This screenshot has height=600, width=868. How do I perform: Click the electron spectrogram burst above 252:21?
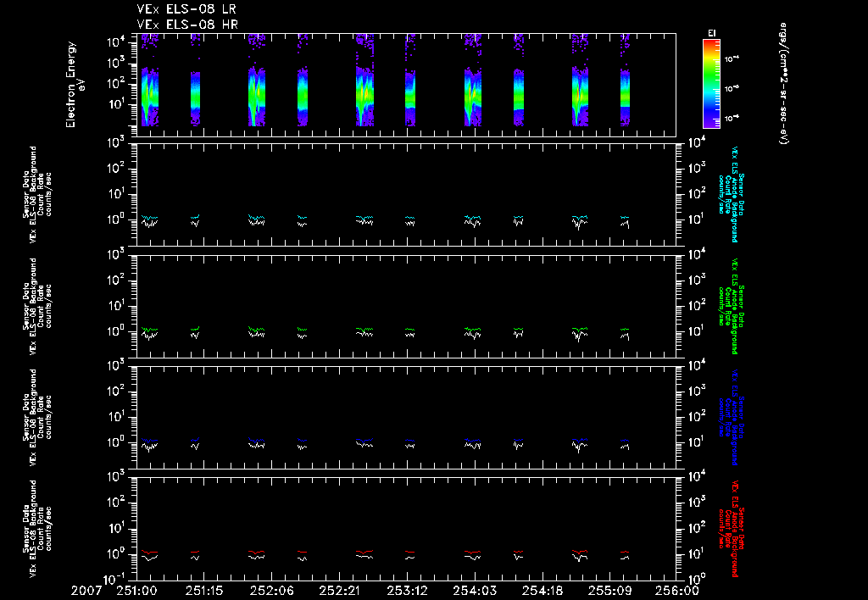click(364, 81)
